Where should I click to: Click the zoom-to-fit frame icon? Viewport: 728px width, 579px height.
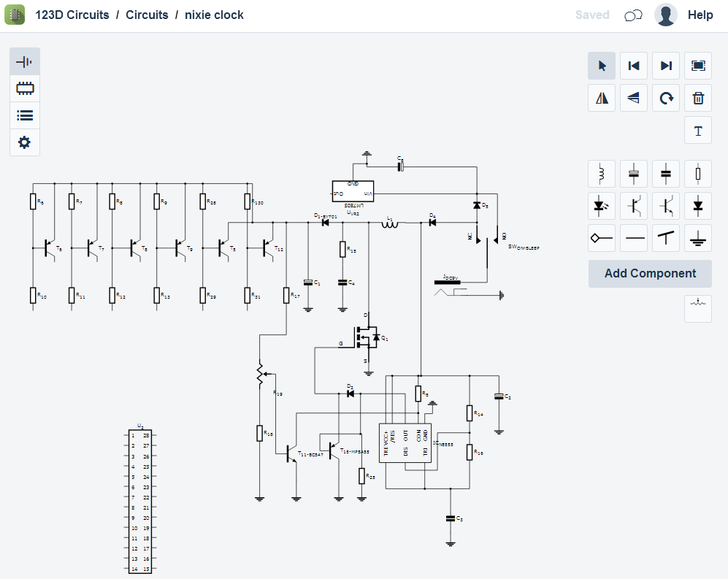click(x=698, y=66)
